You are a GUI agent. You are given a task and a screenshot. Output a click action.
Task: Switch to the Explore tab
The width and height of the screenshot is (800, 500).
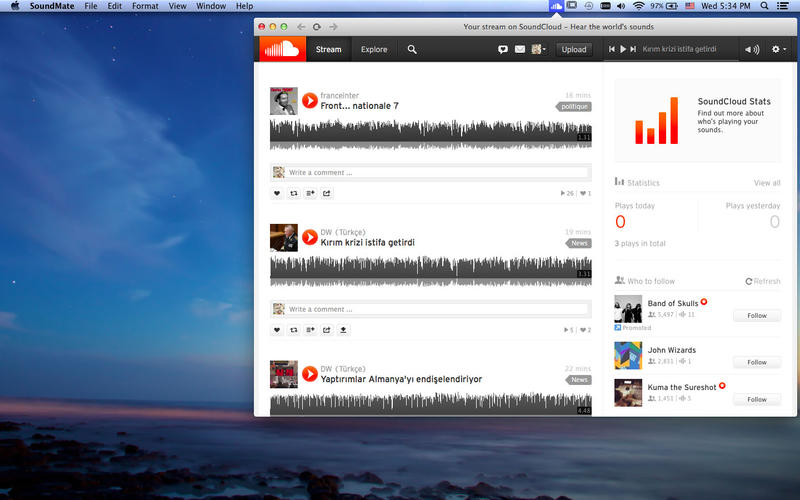(x=374, y=49)
